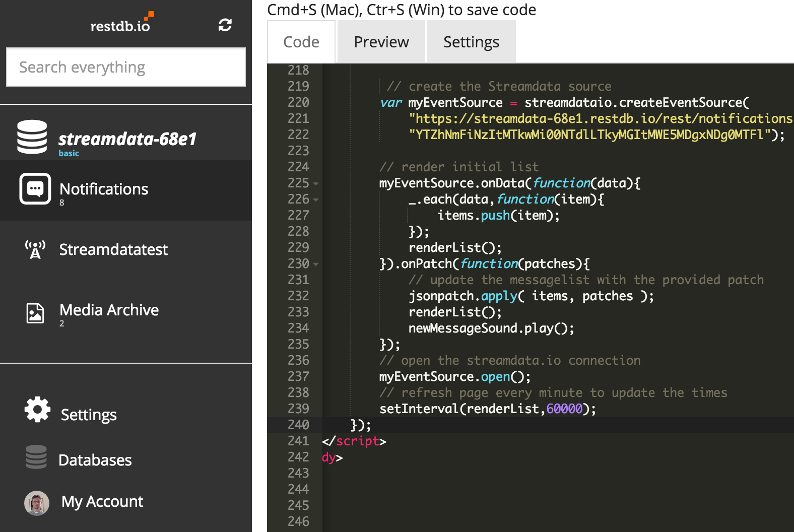
Task: Open the streamdata-68e1 database title
Action: [127, 139]
